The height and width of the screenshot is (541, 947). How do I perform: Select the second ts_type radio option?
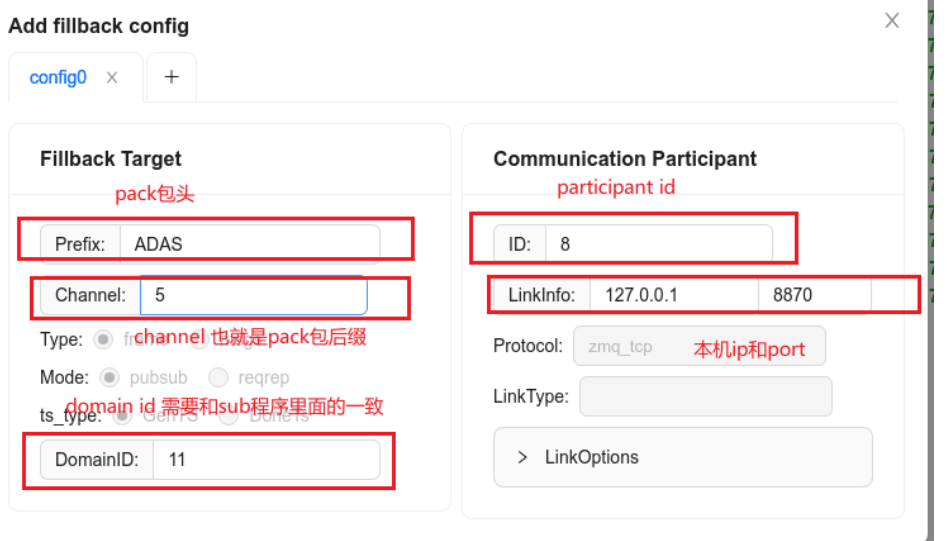coord(229,415)
